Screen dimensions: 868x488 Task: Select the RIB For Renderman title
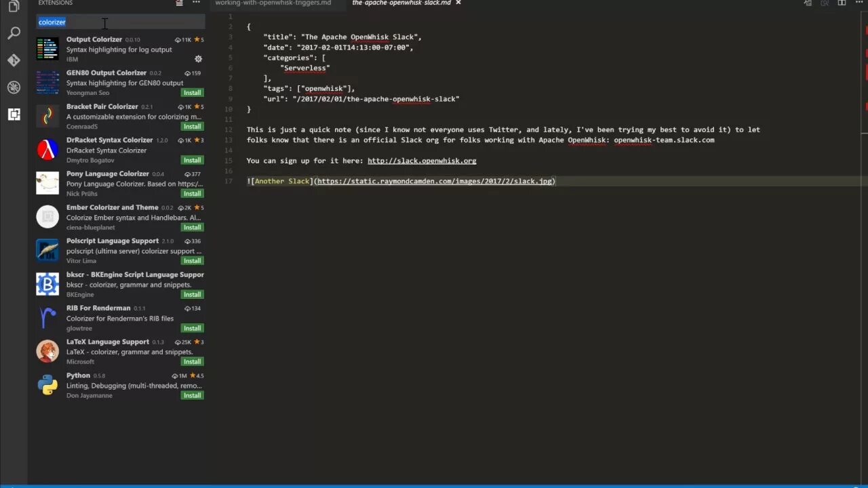98,308
